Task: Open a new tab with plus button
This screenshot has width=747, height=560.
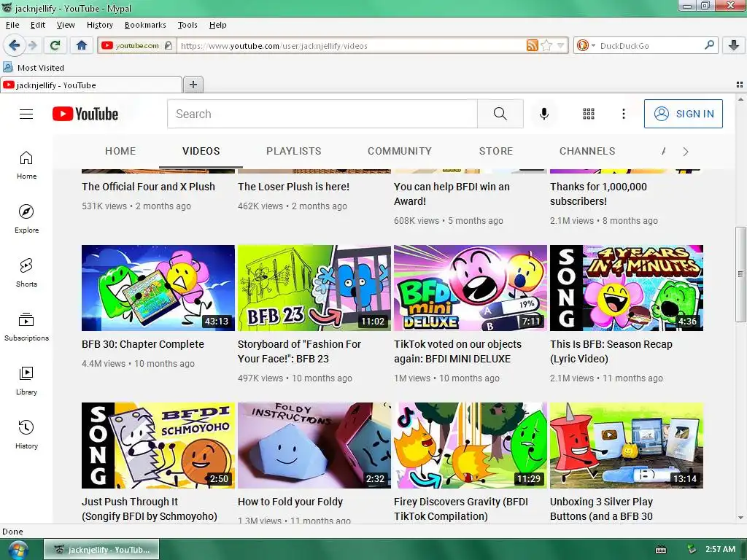Action: point(193,85)
